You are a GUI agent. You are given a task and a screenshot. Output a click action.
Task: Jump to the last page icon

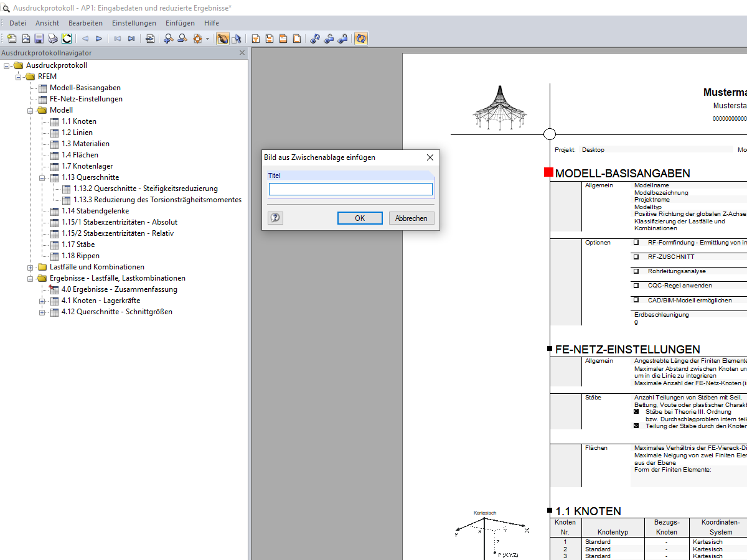coord(131,39)
